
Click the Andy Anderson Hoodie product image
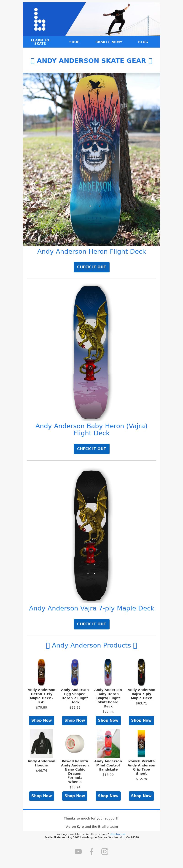click(x=41, y=744)
